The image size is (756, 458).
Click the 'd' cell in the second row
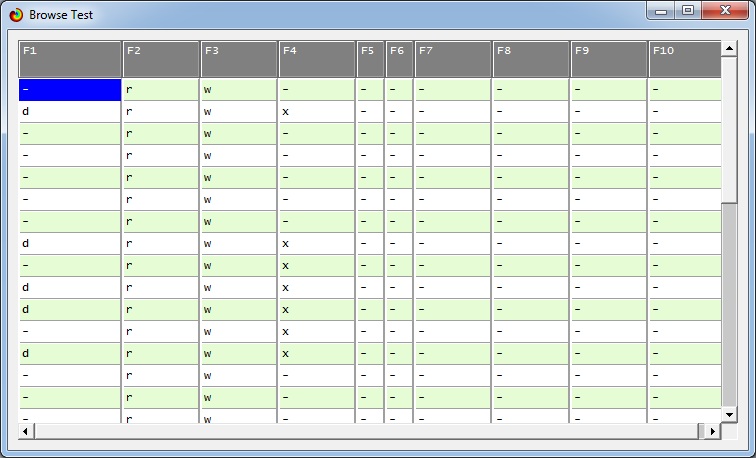click(x=70, y=111)
